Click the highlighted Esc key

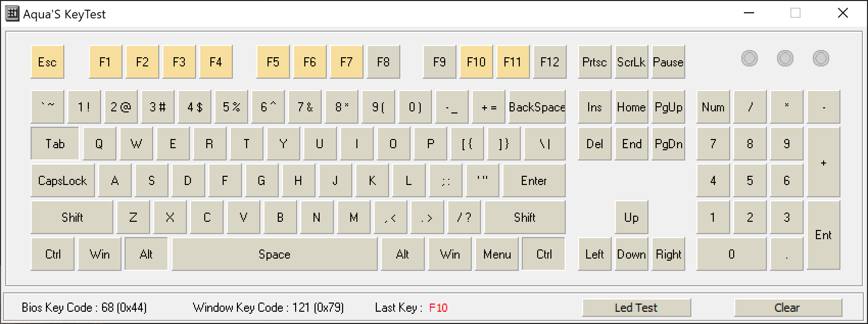47,62
